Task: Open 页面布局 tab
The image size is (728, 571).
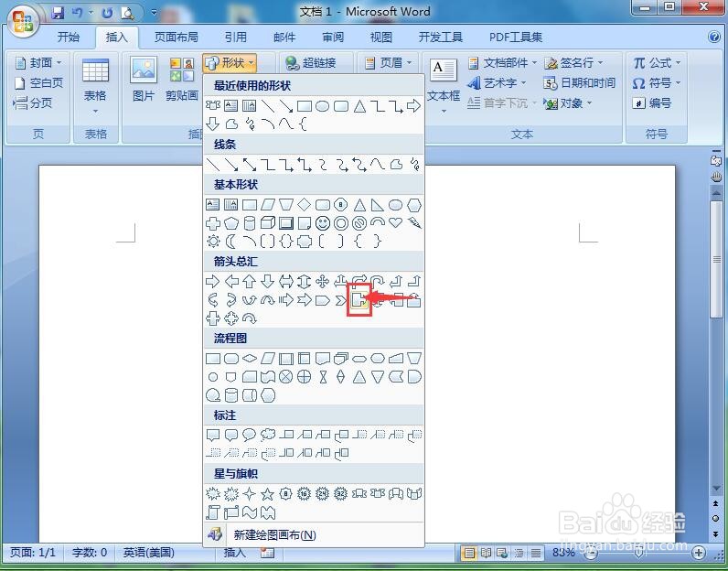Action: 176,37
